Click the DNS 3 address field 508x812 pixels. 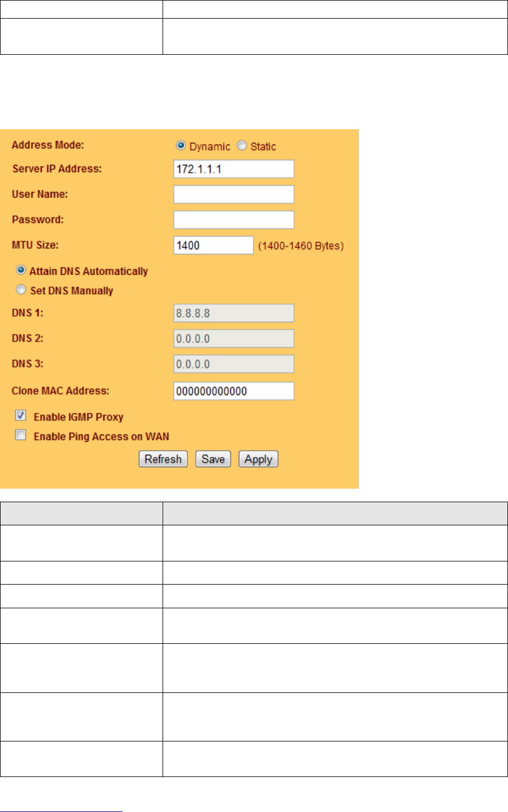point(234,364)
